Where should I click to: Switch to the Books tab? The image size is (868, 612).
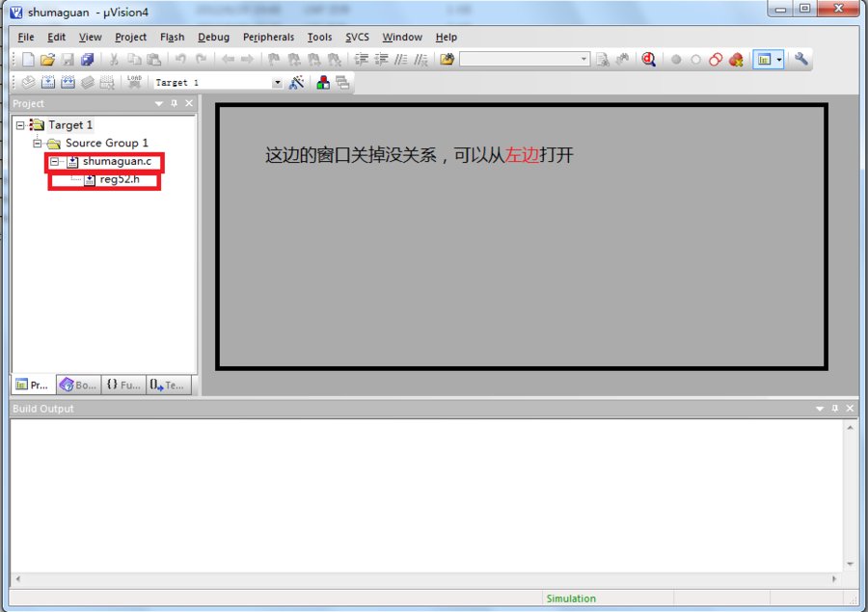click(77, 385)
